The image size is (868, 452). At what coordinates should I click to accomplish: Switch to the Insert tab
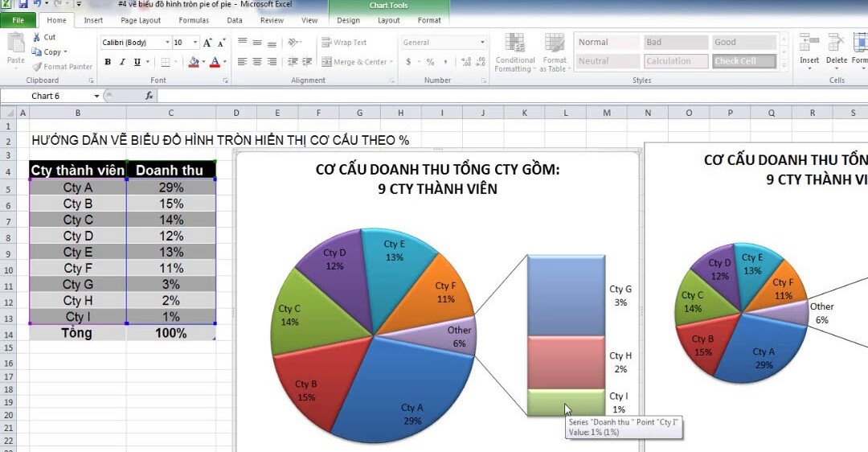click(x=93, y=20)
